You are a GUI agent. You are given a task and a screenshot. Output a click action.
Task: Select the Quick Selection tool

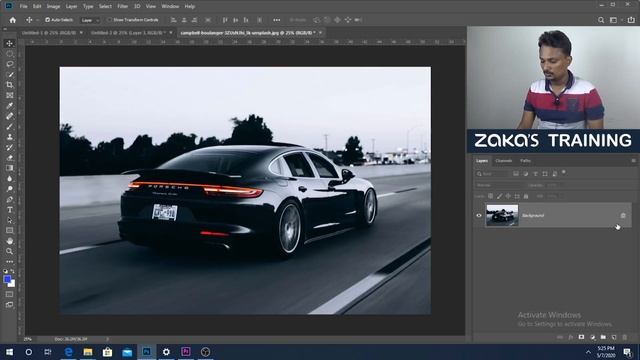[x=9, y=75]
